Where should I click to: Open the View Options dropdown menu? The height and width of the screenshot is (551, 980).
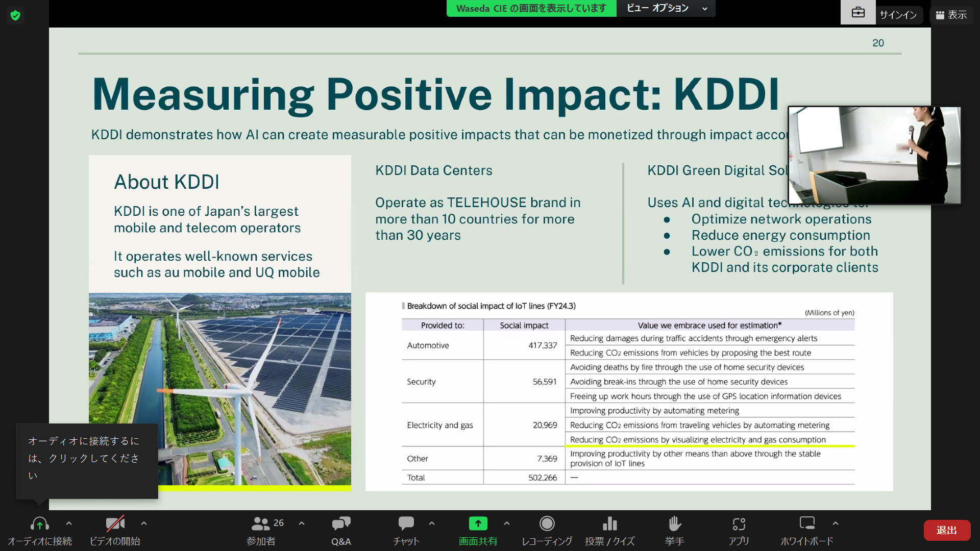(666, 8)
